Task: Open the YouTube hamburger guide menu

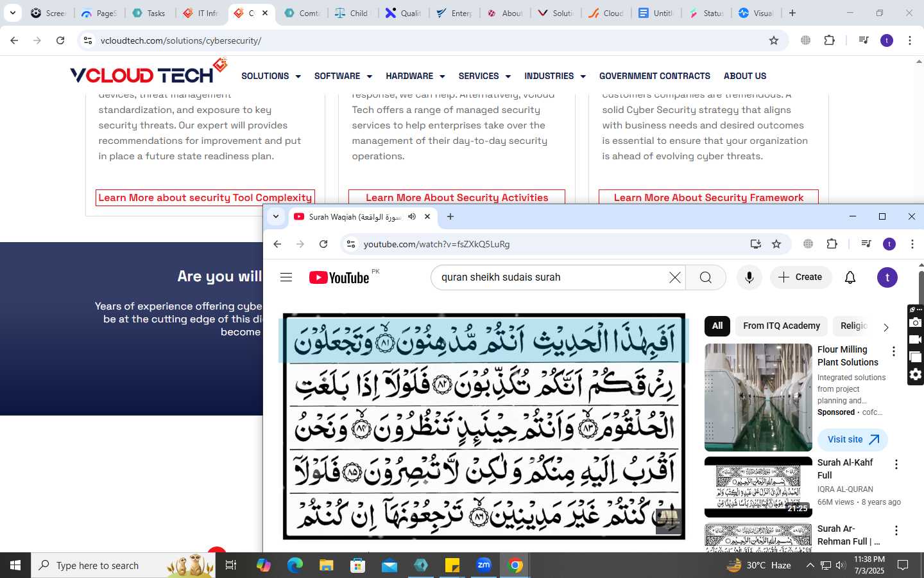Action: [286, 277]
